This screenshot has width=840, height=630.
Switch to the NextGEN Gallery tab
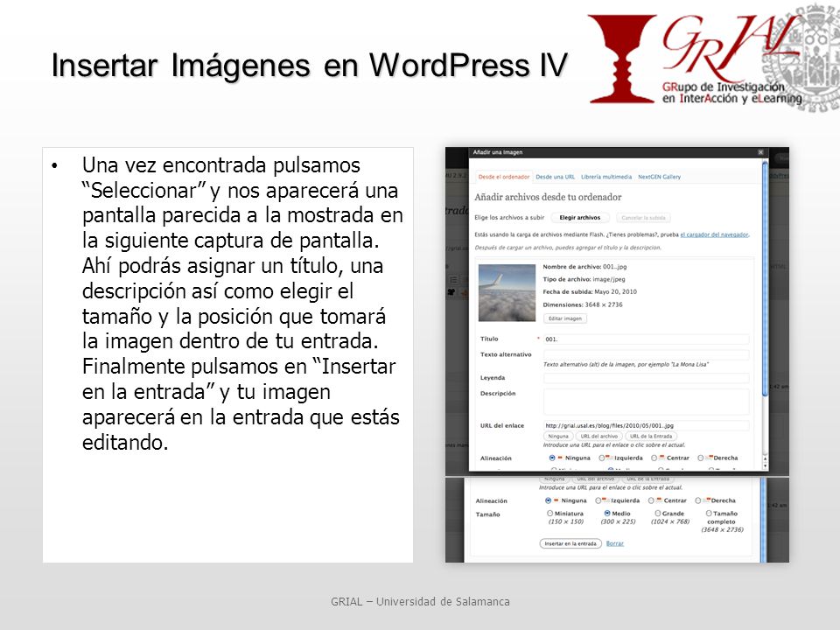tap(659, 177)
